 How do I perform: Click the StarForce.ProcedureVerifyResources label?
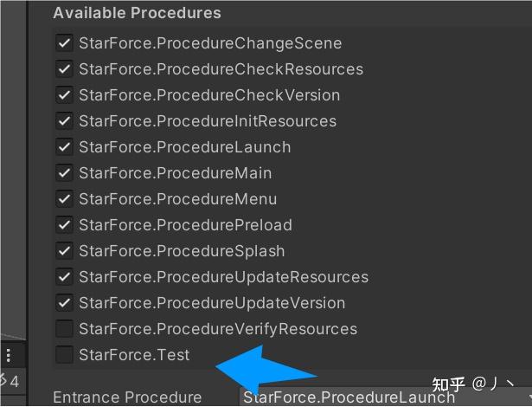coord(218,329)
